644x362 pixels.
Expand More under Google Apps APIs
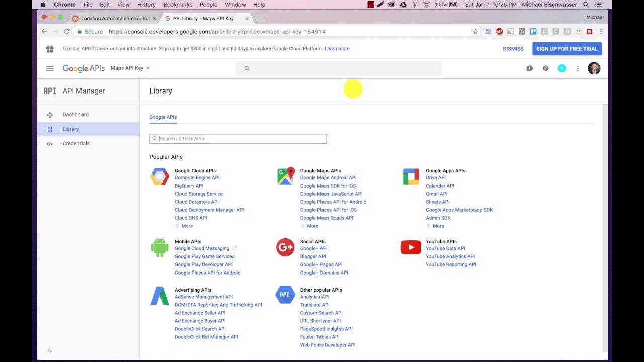pyautogui.click(x=435, y=226)
